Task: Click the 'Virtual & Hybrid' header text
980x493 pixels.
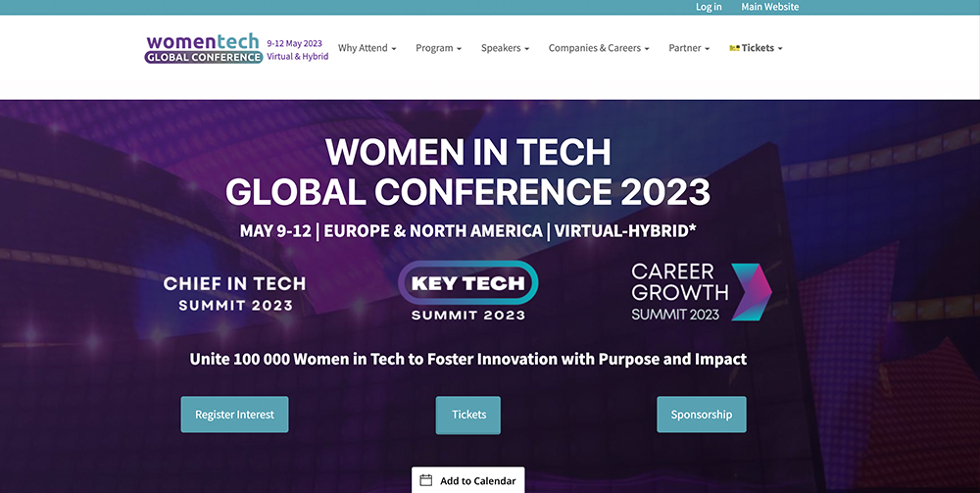Action: (298, 56)
